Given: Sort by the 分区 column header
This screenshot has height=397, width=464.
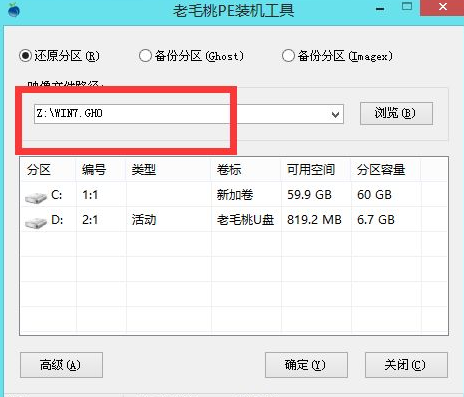Looking at the screenshot, I should point(48,170).
